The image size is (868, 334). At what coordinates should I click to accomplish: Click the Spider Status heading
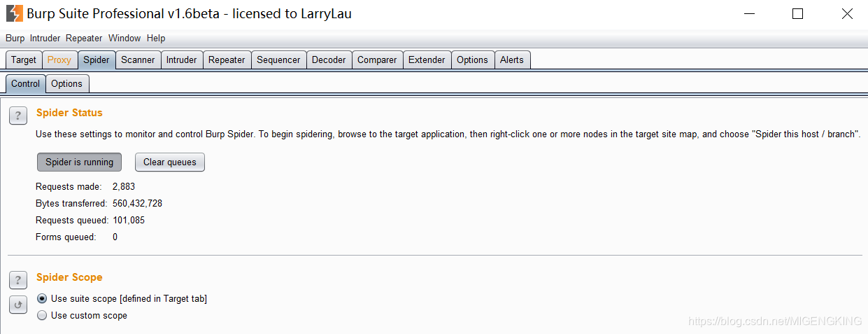(69, 113)
